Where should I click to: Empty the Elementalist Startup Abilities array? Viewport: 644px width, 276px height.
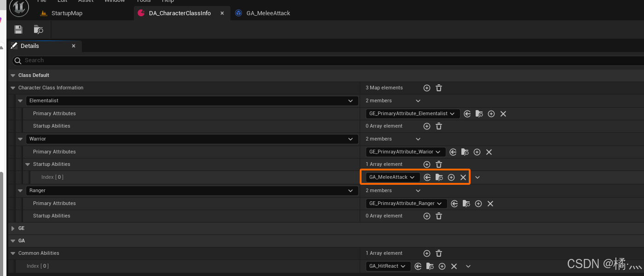(439, 126)
